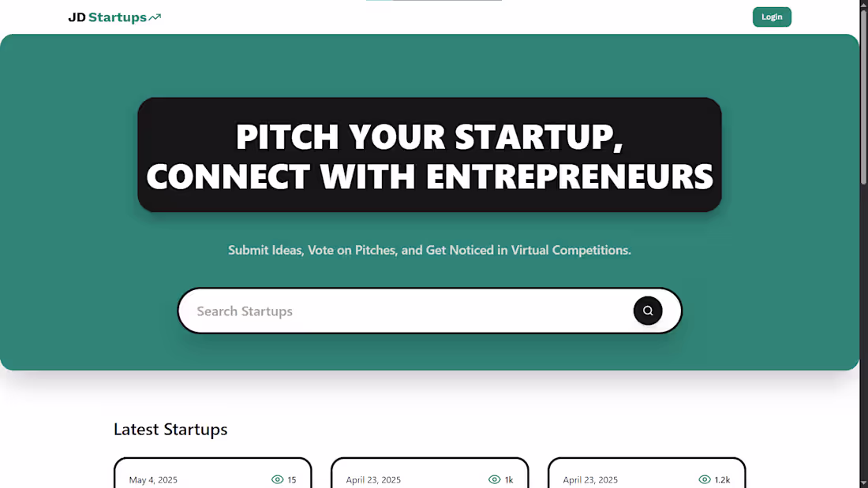
Task: Open the startup card dated May 4, 2025
Action: tap(212, 473)
